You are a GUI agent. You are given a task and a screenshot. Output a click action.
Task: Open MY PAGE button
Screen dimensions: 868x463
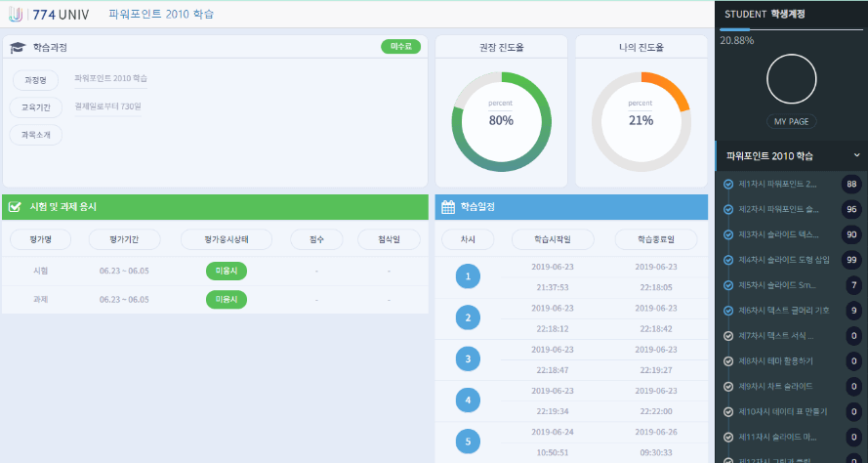(791, 121)
